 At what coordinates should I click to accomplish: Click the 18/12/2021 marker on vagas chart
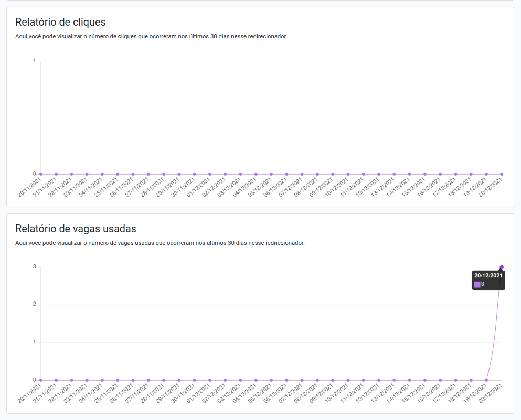click(x=471, y=379)
